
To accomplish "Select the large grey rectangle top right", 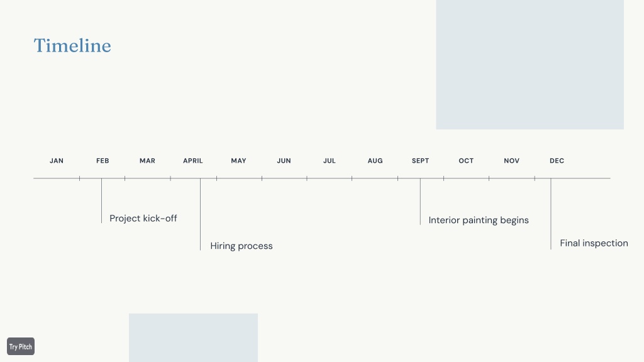I will click(530, 65).
